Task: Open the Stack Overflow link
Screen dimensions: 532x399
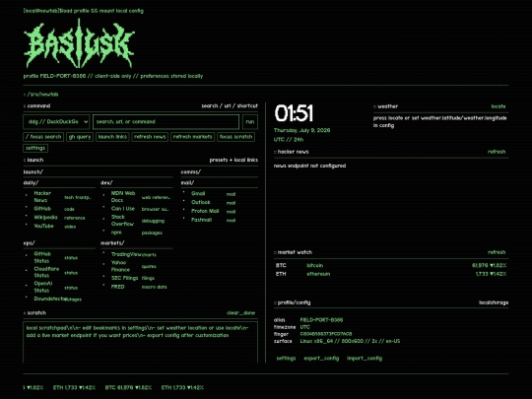Action: tap(122, 221)
